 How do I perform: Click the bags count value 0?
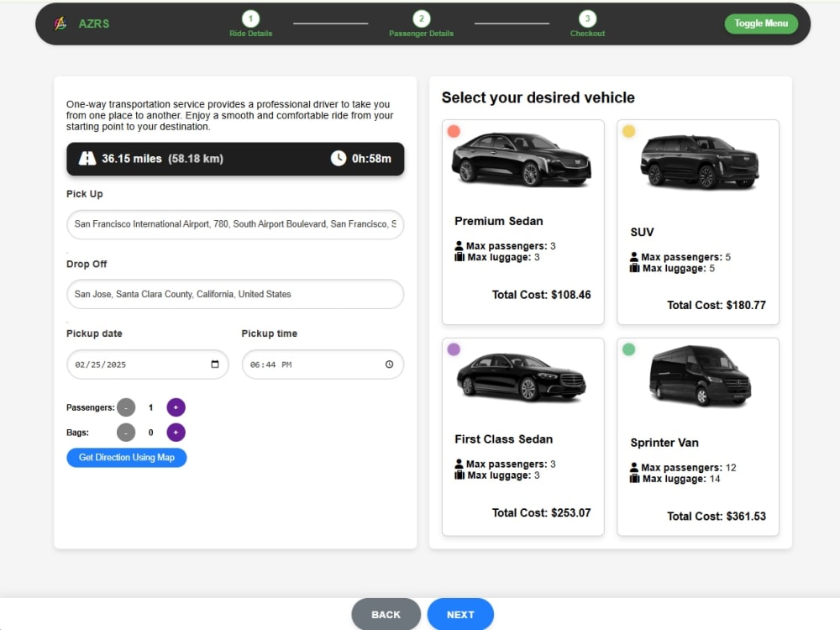[x=150, y=433]
